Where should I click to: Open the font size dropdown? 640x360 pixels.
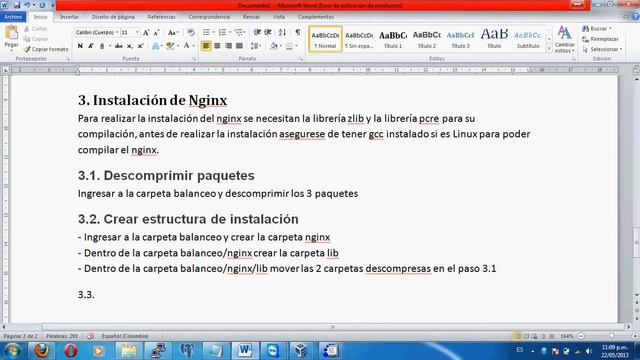point(137,32)
